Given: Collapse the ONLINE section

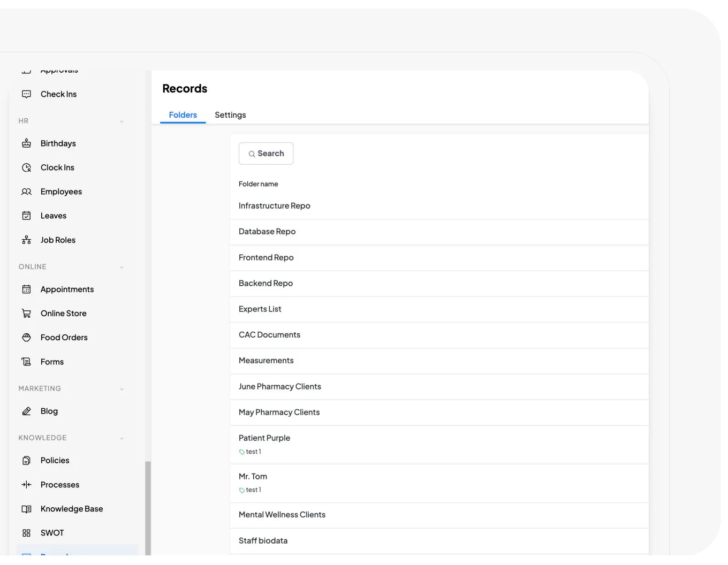Looking at the screenshot, I should pyautogui.click(x=122, y=267).
